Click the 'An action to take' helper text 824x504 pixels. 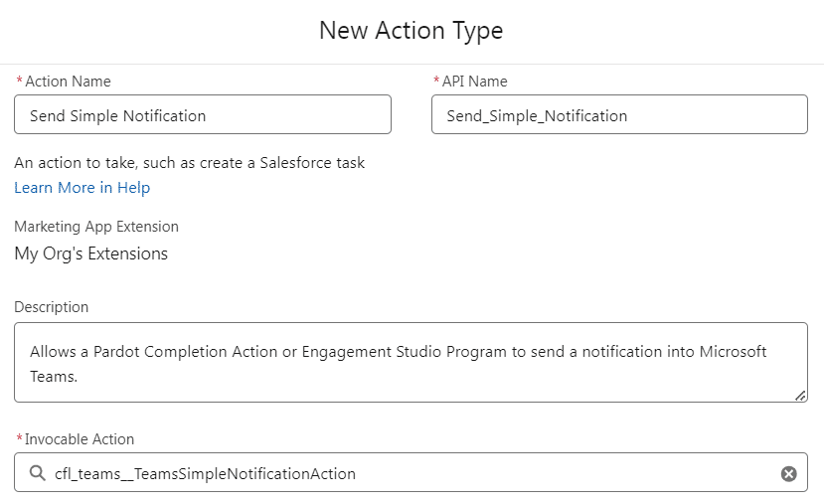[x=189, y=163]
